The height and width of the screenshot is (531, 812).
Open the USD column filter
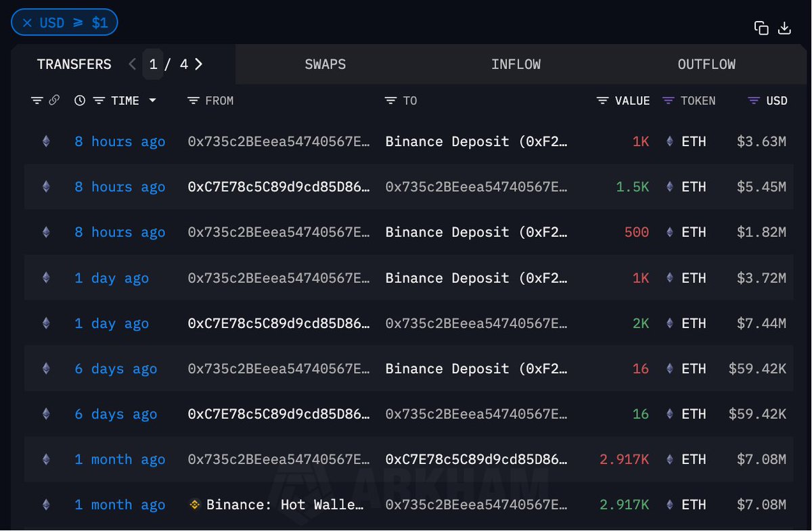(754, 101)
